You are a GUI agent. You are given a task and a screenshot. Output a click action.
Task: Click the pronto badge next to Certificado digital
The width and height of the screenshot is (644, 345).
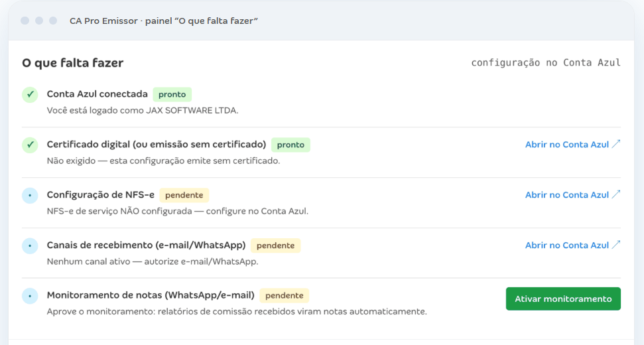coord(290,145)
